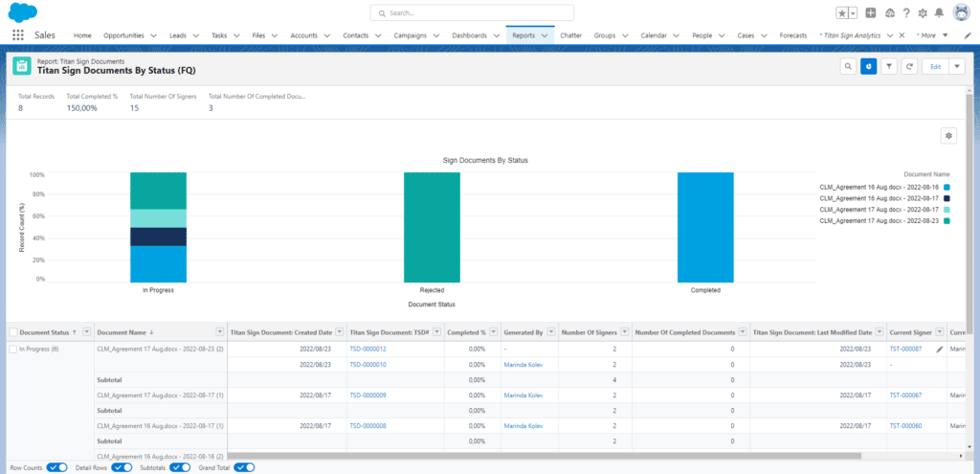Viewport: 980px width, 474px height.
Task: Toggle the chart display button
Action: pos(868,66)
